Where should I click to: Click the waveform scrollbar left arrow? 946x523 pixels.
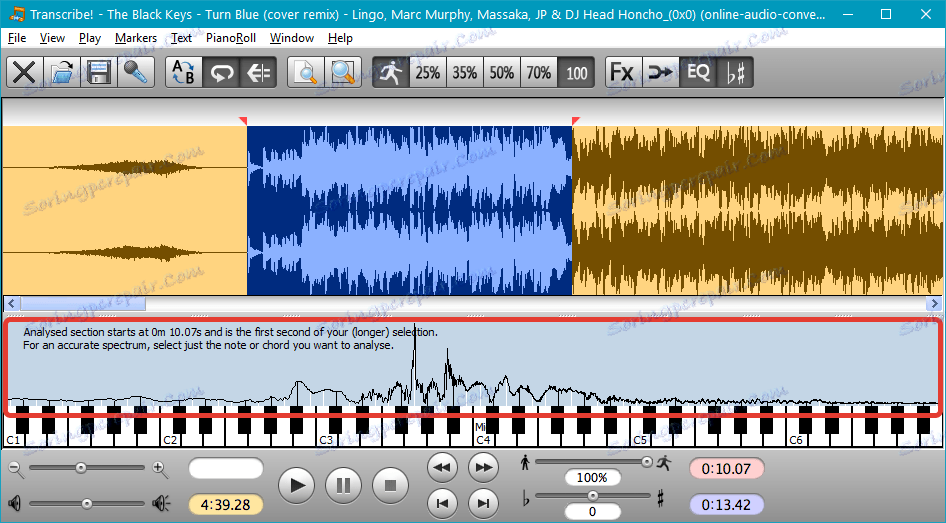click(x=11, y=303)
